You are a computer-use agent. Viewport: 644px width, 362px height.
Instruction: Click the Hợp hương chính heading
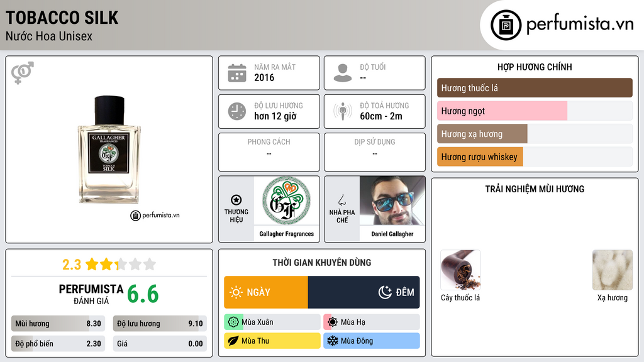point(535,67)
